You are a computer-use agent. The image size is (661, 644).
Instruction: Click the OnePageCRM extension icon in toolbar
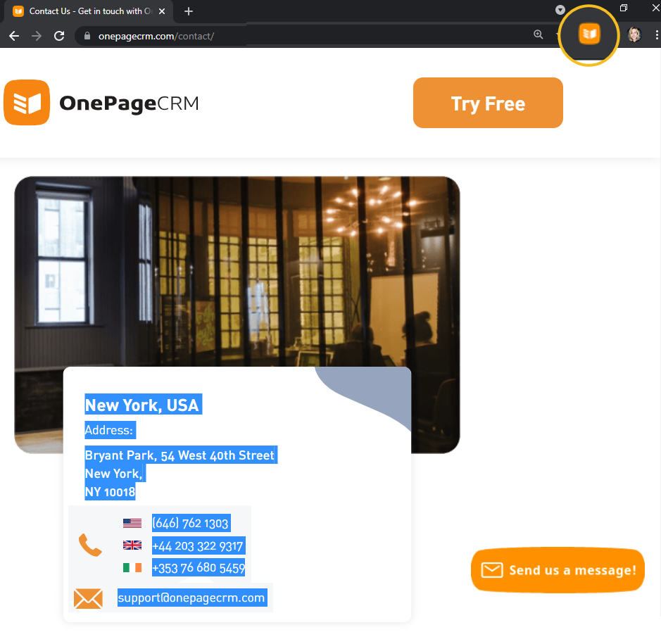tap(589, 34)
